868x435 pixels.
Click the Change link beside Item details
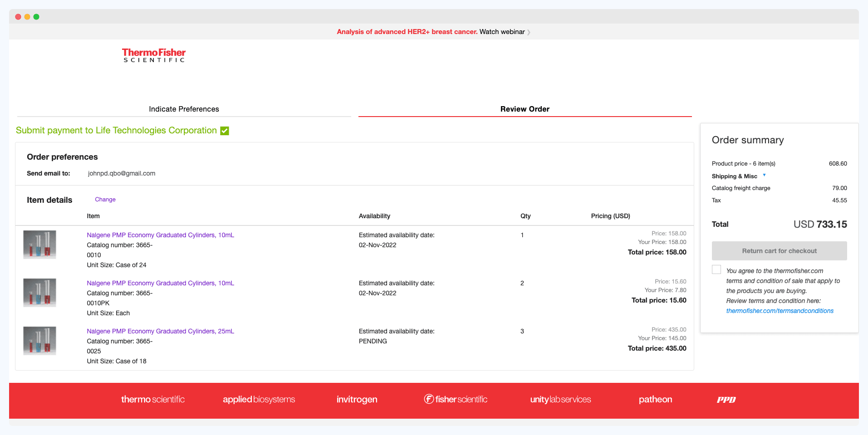105,200
